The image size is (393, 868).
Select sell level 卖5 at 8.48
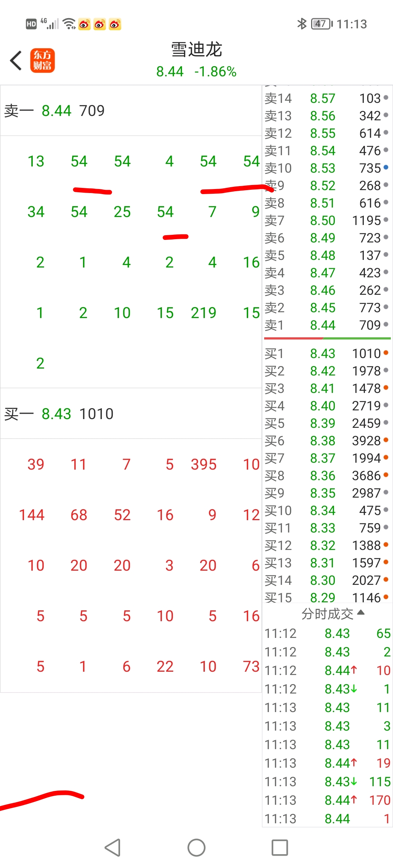click(327, 255)
